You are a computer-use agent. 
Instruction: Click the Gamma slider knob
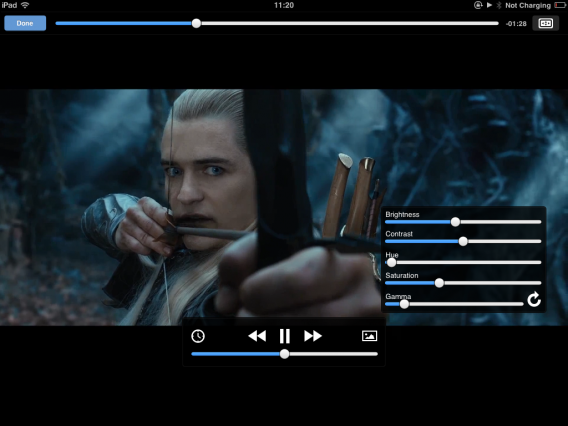[x=404, y=304]
